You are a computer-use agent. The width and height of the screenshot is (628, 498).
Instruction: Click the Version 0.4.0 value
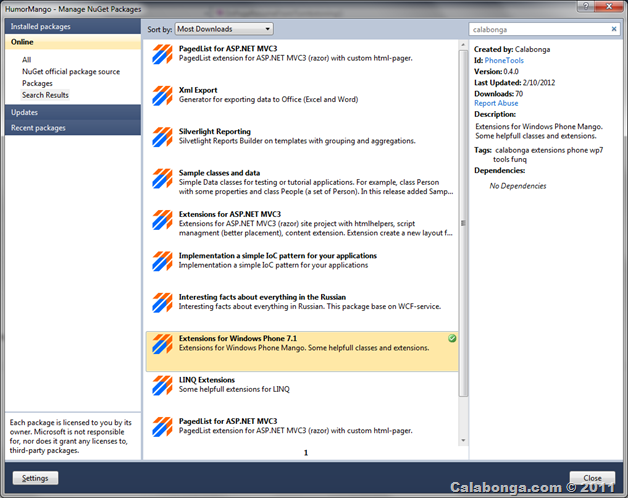pyautogui.click(x=511, y=72)
